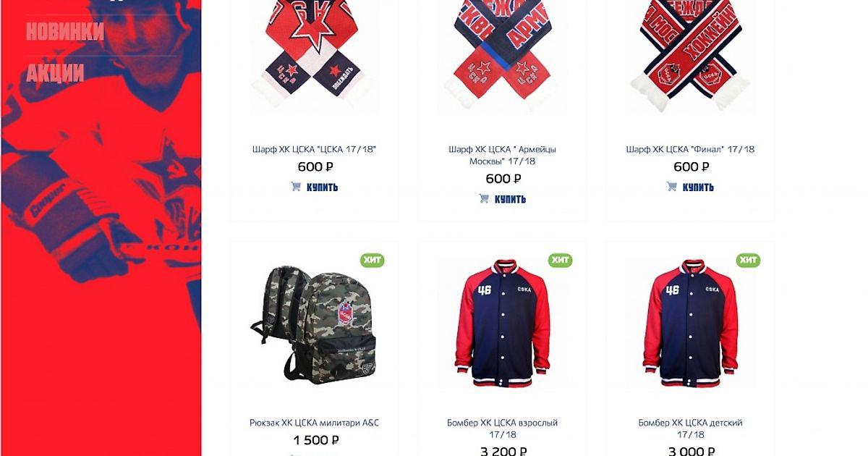Image resolution: width=868 pixels, height=456 pixels.
Task: Click the ХИТ badge on the adult bomber
Action: [x=560, y=260]
